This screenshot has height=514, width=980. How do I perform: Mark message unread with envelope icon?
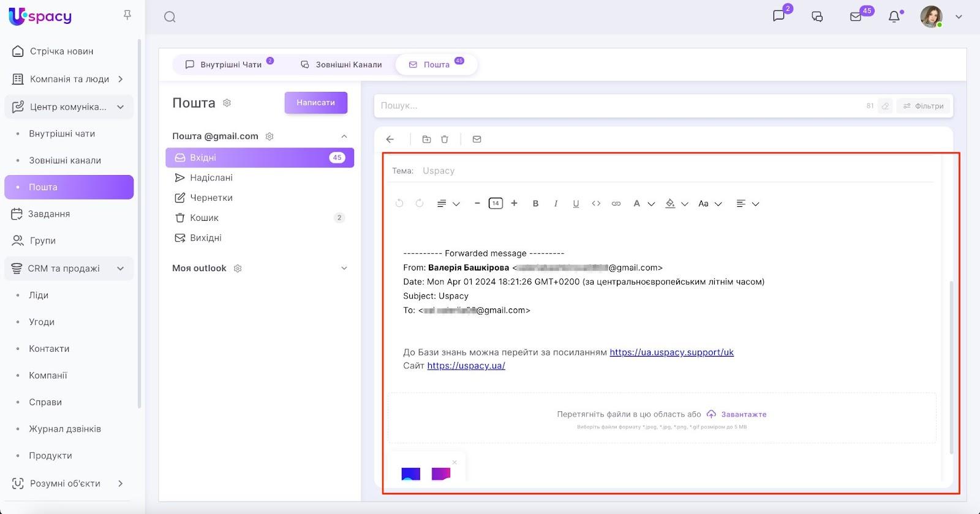click(477, 140)
